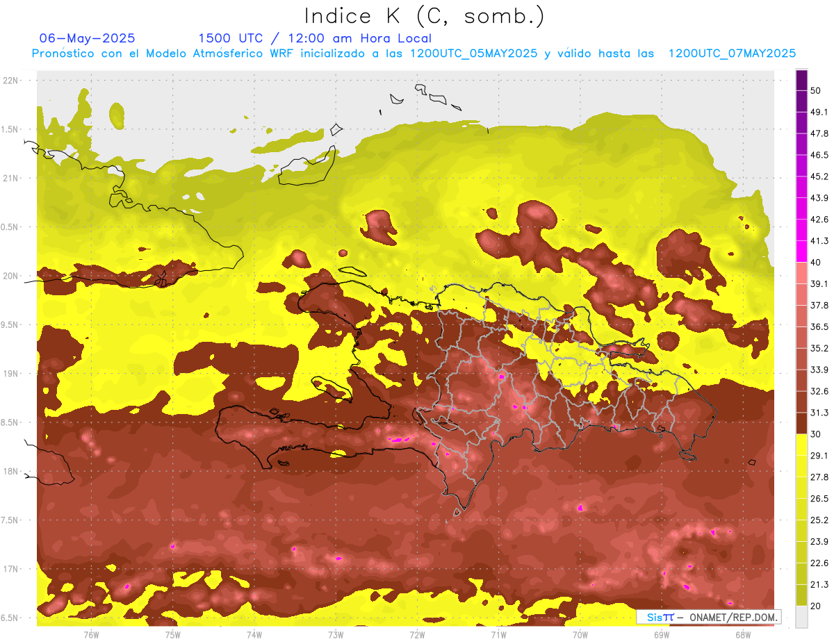The image size is (834, 644).
Task: Click the colorbar label '43.9'
Action: [819, 198]
